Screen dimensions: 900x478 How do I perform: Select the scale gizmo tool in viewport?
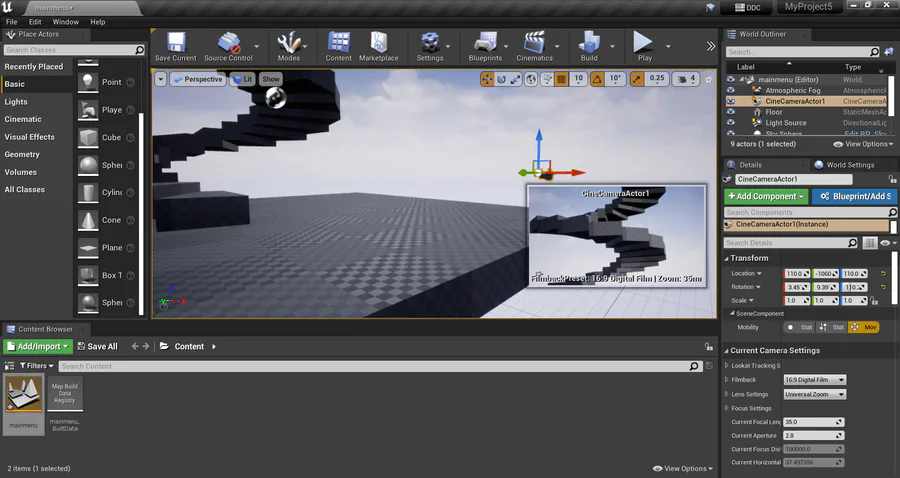click(x=515, y=79)
